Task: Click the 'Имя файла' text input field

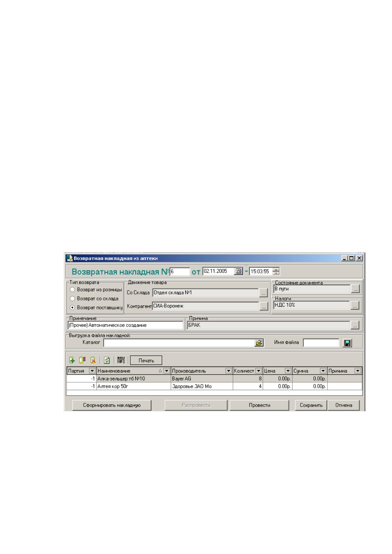Action: (x=321, y=343)
